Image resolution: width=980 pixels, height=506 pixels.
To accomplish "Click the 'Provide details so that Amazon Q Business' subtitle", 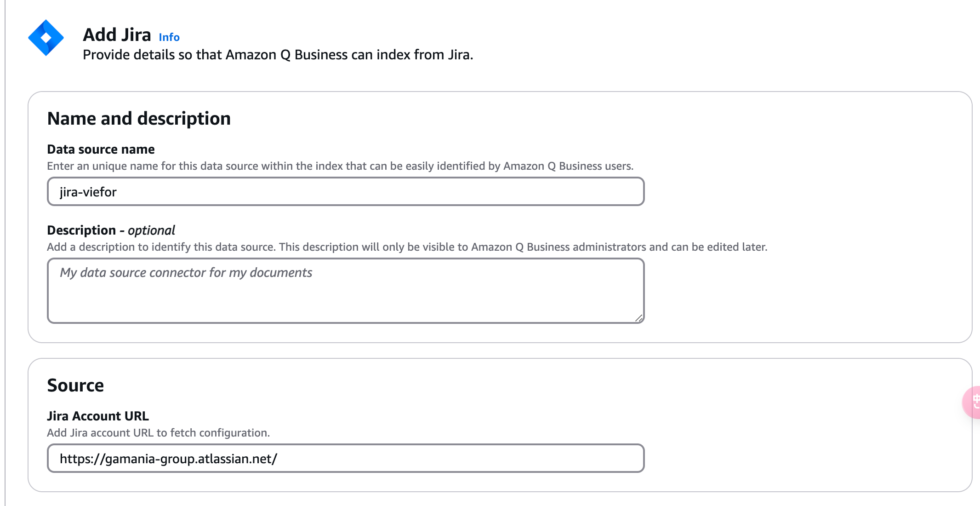I will tap(278, 55).
